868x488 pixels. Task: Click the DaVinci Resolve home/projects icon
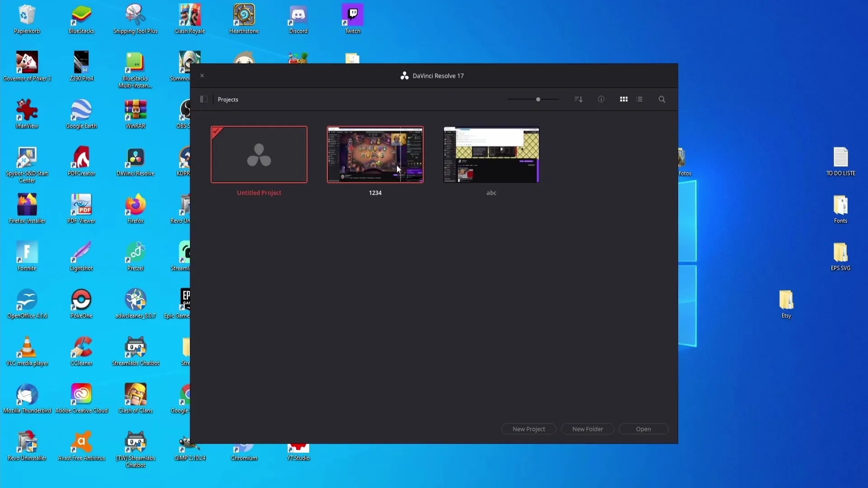203,99
